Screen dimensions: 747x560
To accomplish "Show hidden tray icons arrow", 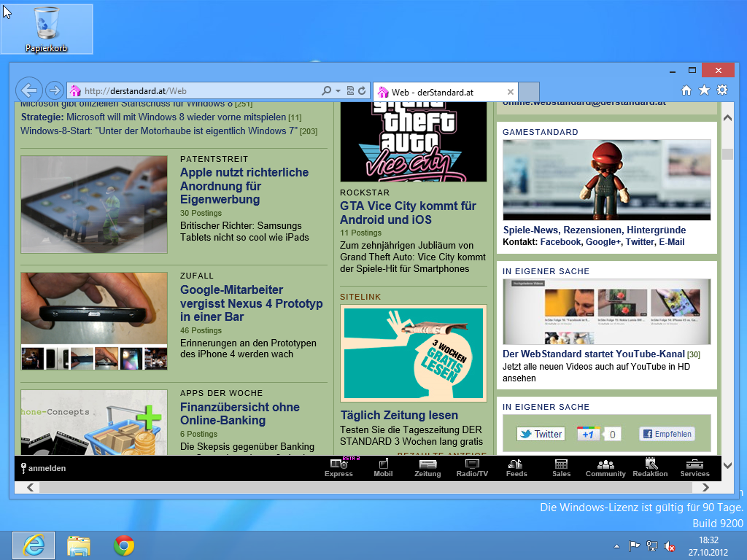I will tap(616, 546).
